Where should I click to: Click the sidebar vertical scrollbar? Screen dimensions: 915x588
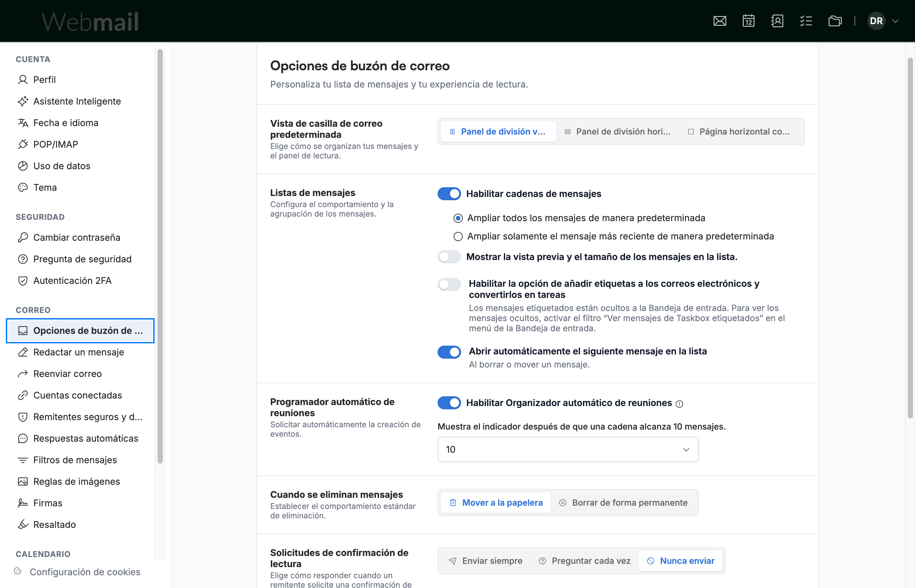(x=160, y=256)
